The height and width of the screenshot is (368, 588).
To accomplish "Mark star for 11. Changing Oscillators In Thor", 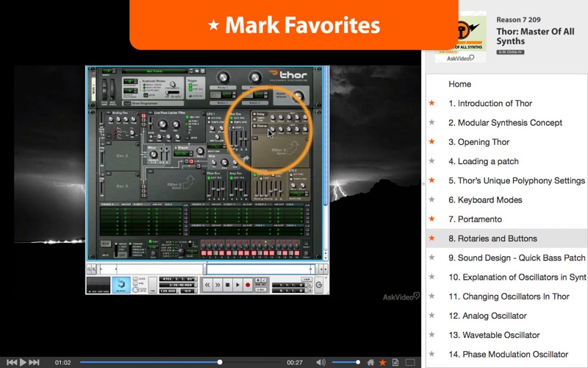I will pyautogui.click(x=432, y=296).
